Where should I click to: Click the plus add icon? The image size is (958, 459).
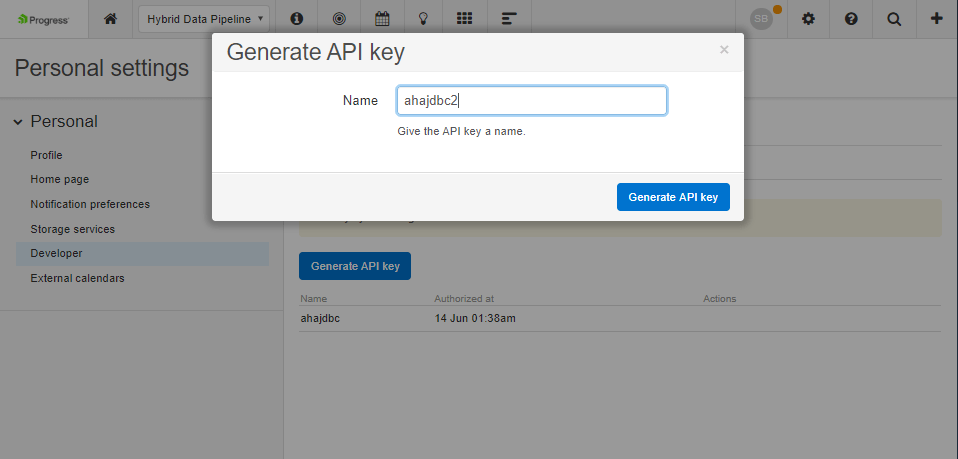point(936,18)
